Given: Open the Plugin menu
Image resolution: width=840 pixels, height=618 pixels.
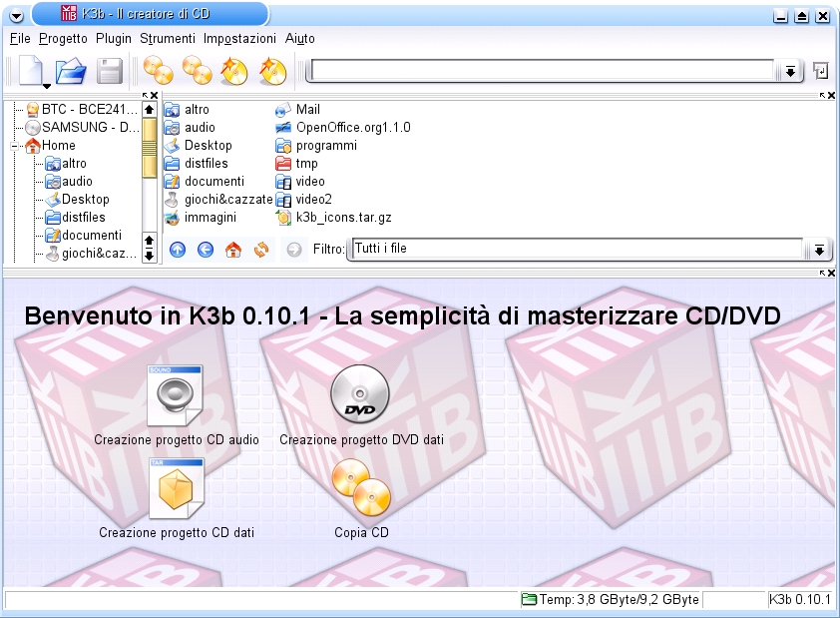Looking at the screenshot, I should click(x=114, y=39).
